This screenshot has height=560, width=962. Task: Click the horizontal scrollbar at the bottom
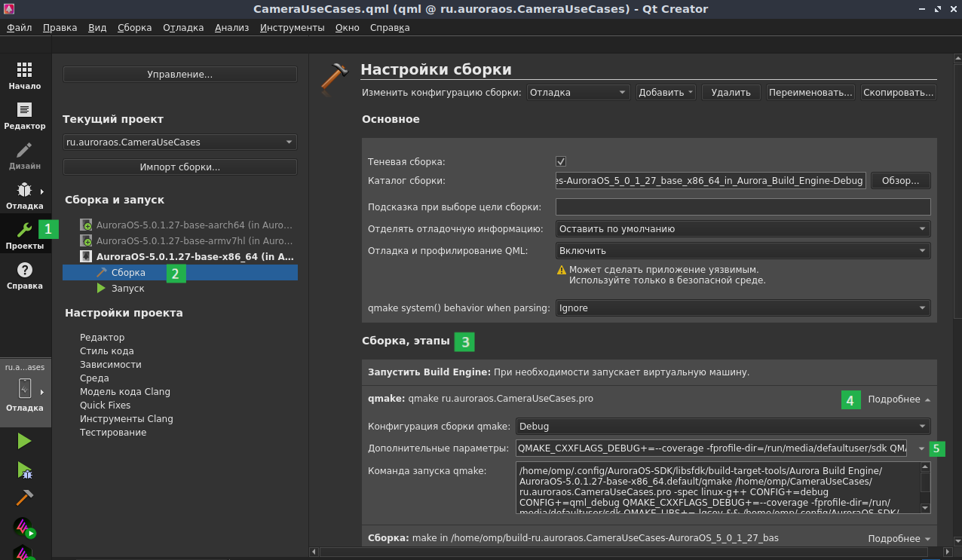(x=626, y=552)
